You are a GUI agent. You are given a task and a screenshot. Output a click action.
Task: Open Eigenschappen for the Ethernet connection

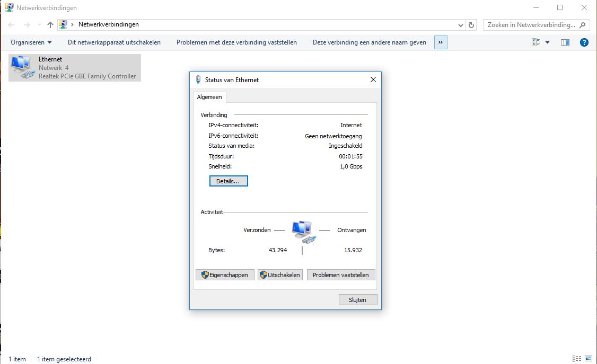tap(225, 274)
